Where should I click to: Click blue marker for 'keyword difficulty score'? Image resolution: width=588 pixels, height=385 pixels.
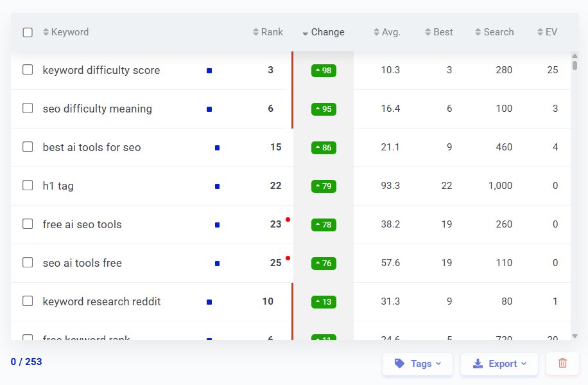pos(209,71)
